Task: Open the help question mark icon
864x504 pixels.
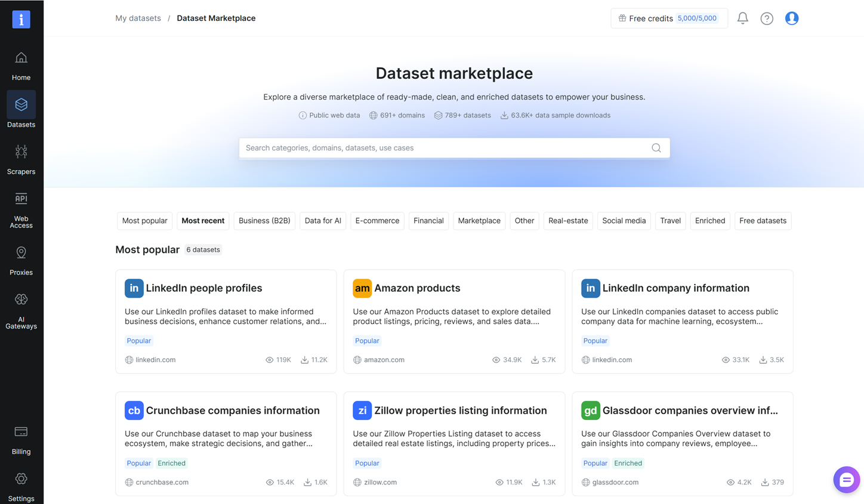Action: click(x=767, y=18)
